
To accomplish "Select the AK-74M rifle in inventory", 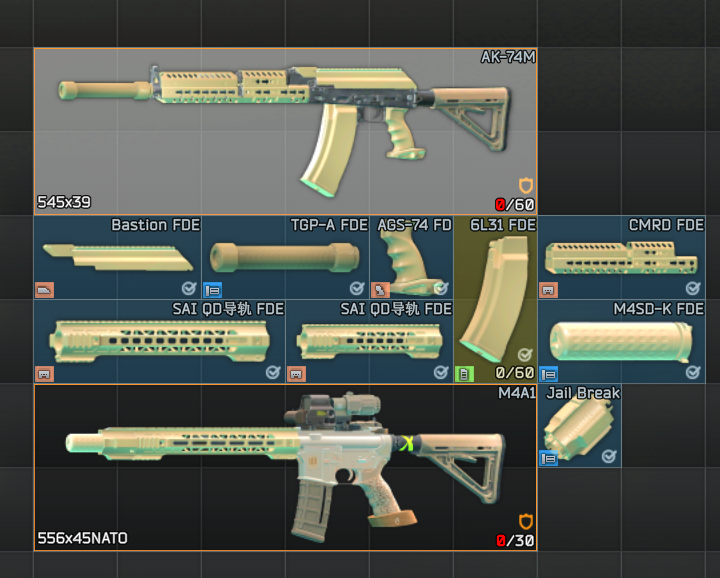I will click(x=285, y=130).
